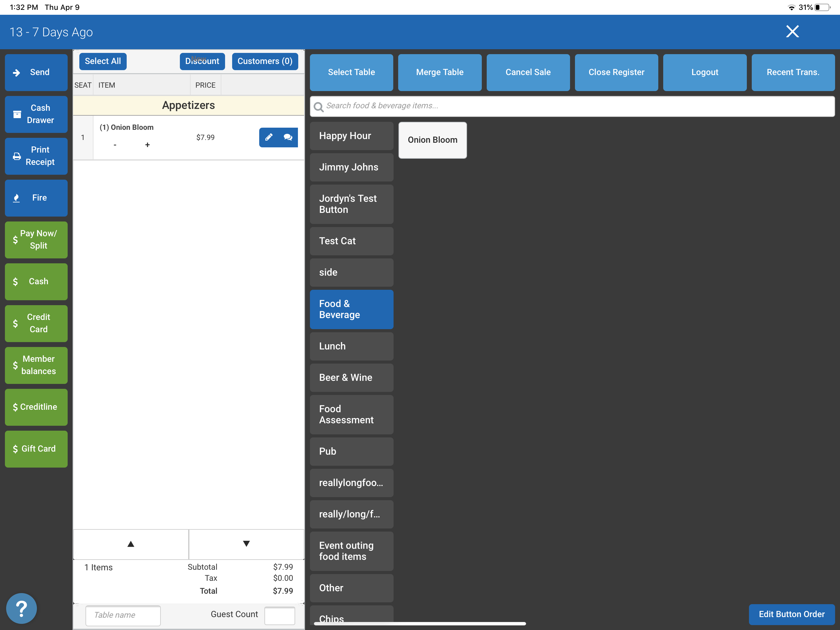Click the Guest Count input box
The image size is (840, 630).
[279, 615]
